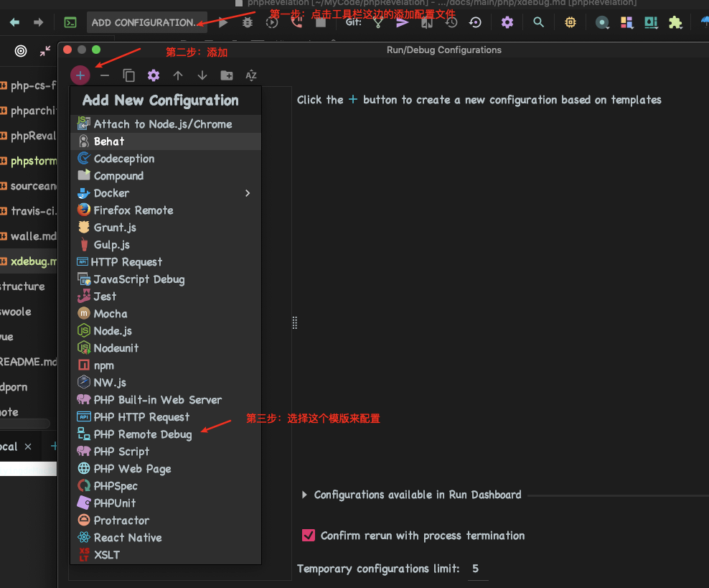Open xdebug.md file in project tree
The image size is (709, 588).
tap(32, 261)
